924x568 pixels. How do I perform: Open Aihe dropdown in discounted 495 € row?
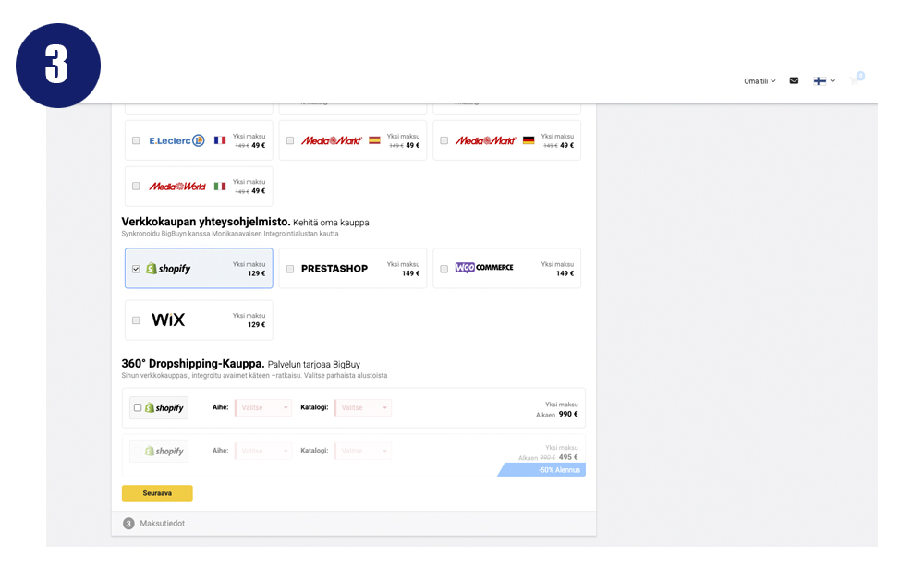click(263, 451)
